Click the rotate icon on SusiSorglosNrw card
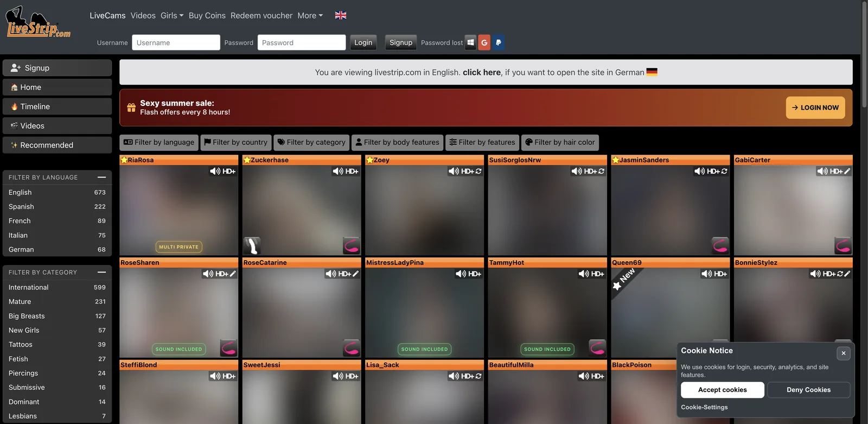Screen dimensions: 868x424 [x=601, y=171]
